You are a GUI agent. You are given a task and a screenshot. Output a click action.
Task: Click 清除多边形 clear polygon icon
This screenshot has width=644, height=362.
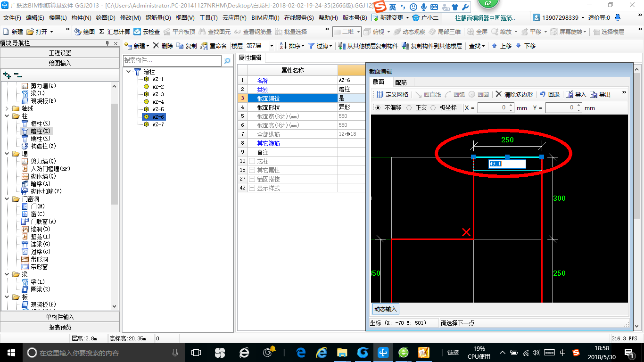499,94
